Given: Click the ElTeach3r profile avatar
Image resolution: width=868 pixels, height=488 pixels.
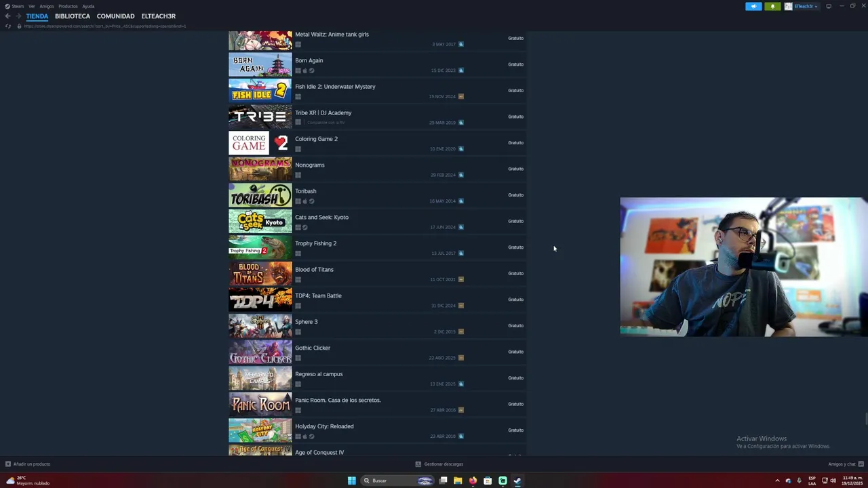Looking at the screenshot, I should point(788,6).
